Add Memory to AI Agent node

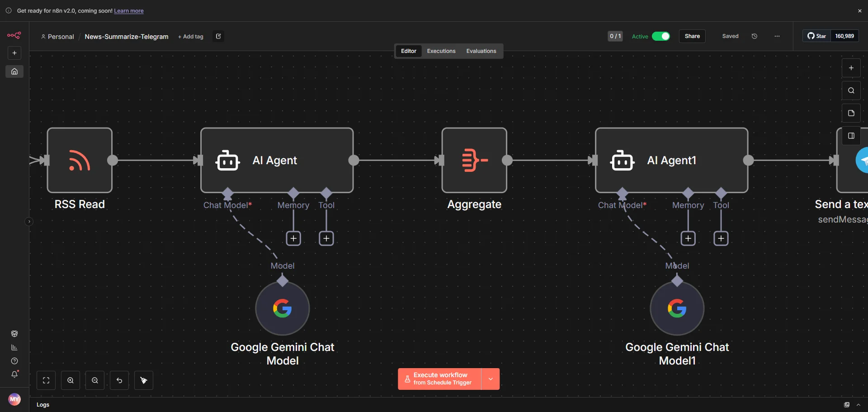(x=293, y=238)
